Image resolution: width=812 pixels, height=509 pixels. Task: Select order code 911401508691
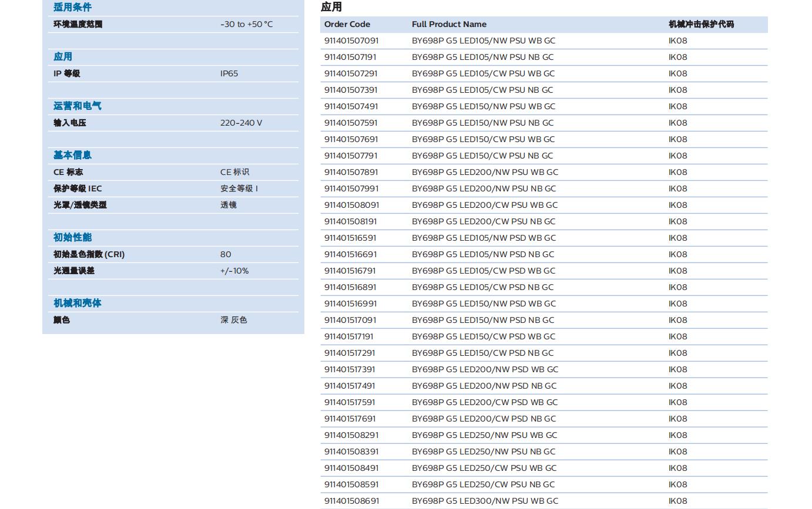[352, 501]
